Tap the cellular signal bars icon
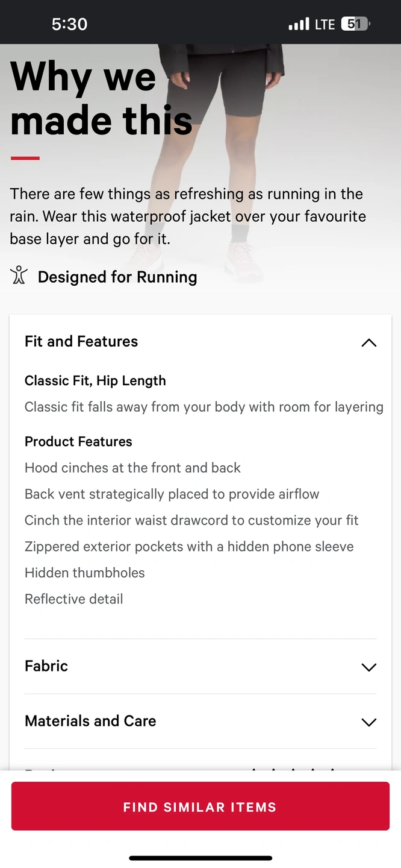 [299, 24]
